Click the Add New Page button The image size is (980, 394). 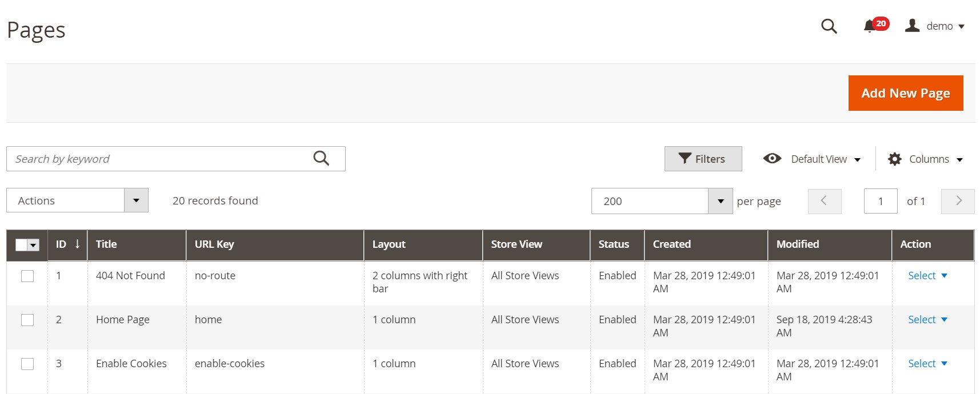tap(905, 93)
